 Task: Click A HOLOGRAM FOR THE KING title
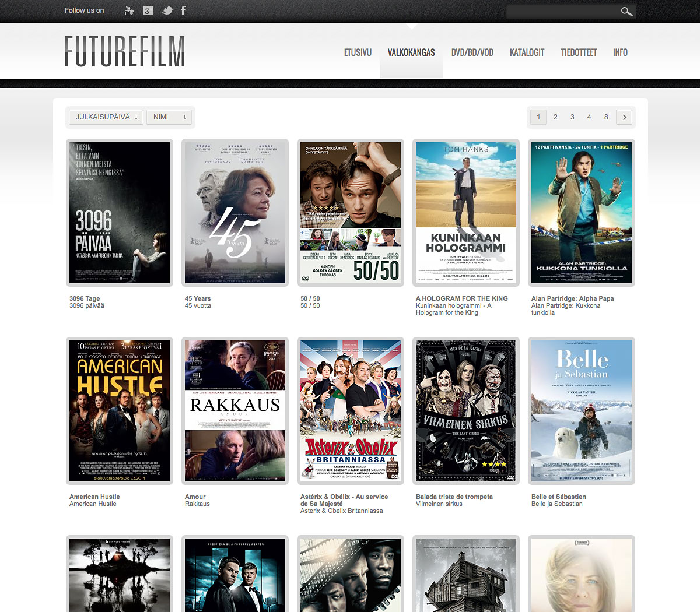point(462,298)
